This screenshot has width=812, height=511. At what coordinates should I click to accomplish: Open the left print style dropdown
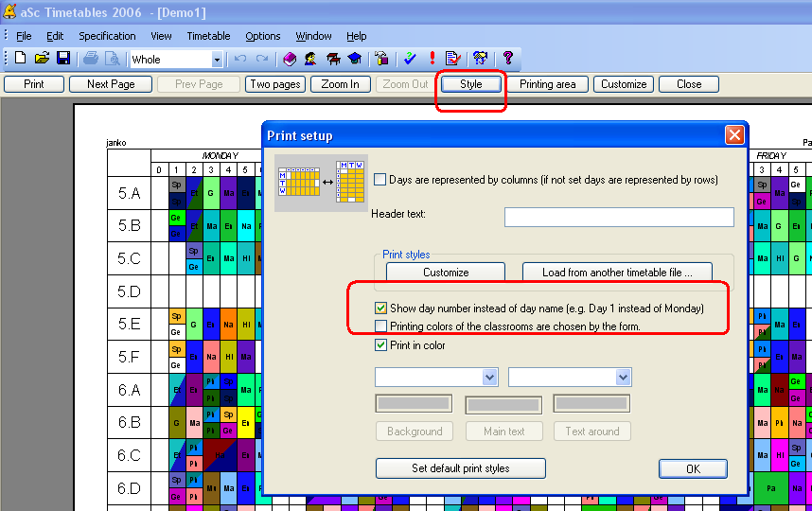click(x=489, y=378)
